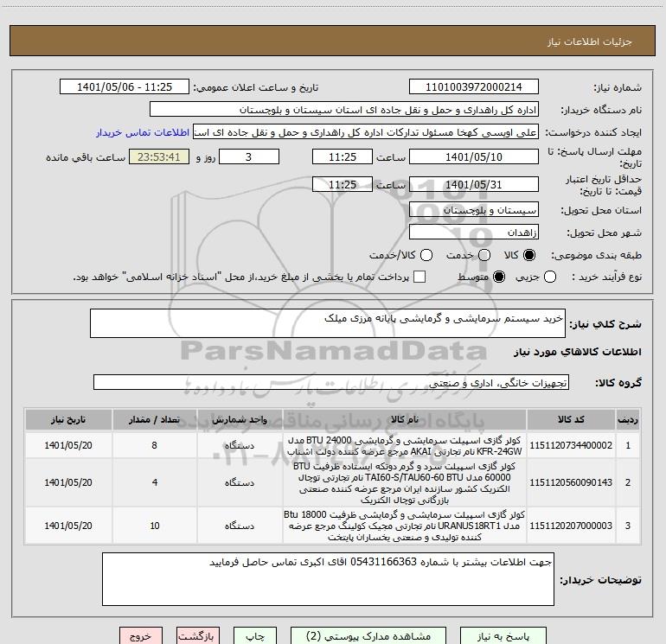Click product code 1151120734400002
Image resolution: width=666 pixels, height=644 pixels.
[571, 445]
